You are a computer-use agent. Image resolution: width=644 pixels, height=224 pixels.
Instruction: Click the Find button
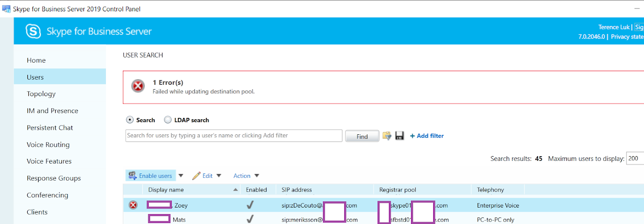[x=362, y=136]
